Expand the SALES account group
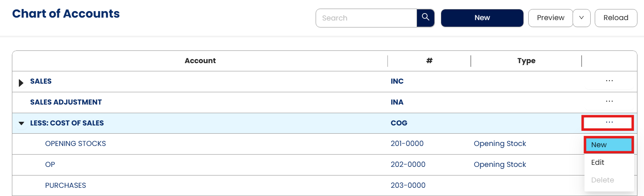Image resolution: width=644 pixels, height=196 pixels. tap(21, 83)
